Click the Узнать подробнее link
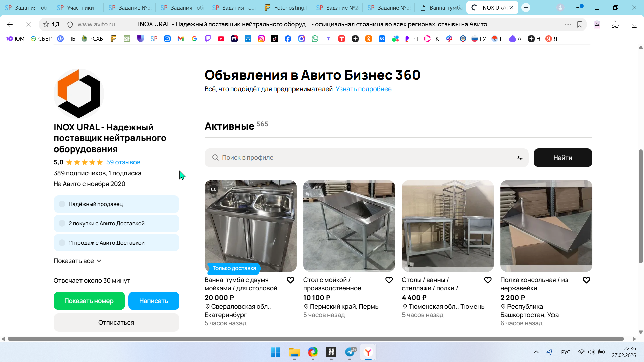Viewport: 644px width, 362px height. 364,89
